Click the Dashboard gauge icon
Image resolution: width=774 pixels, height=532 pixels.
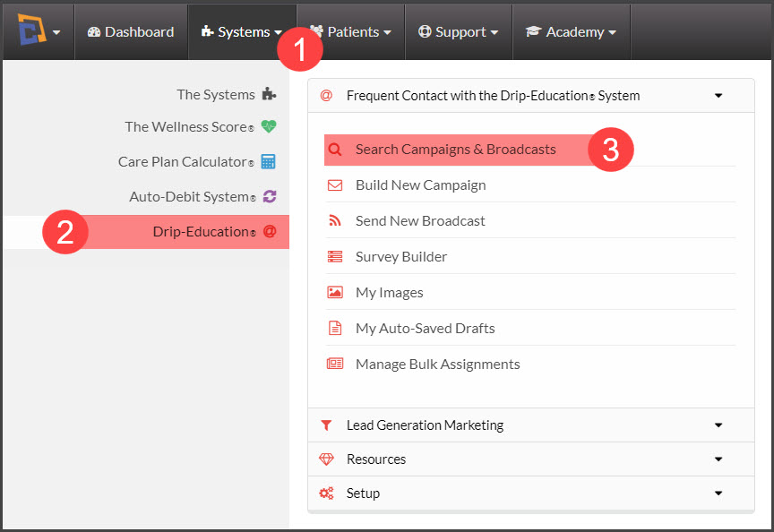tap(94, 32)
